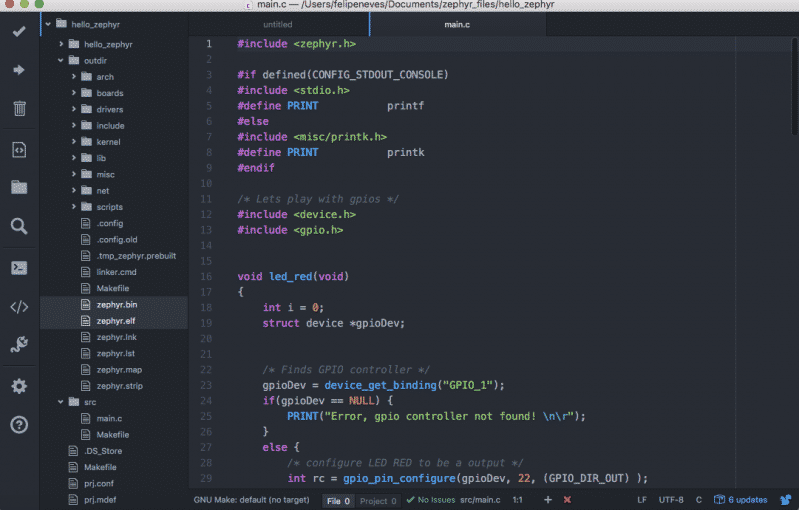Expand the nested hello_zephyr folder
The height and width of the screenshot is (510, 799).
[61, 44]
